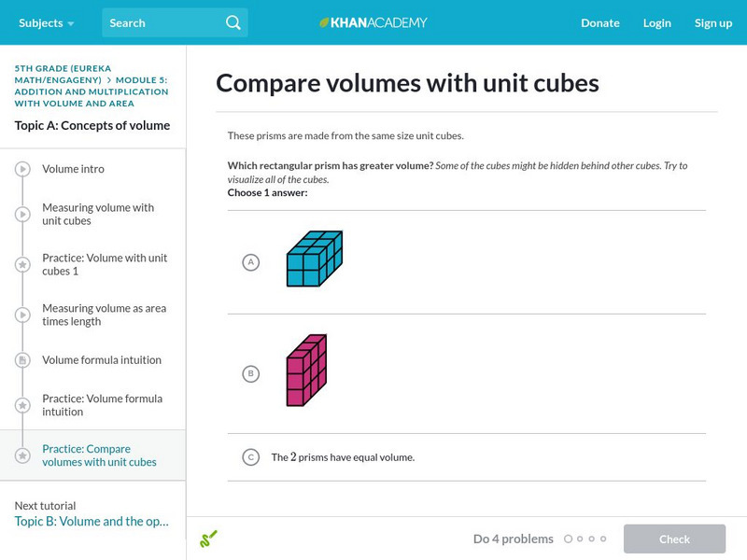Open the Login page
747x560 pixels.
[656, 23]
